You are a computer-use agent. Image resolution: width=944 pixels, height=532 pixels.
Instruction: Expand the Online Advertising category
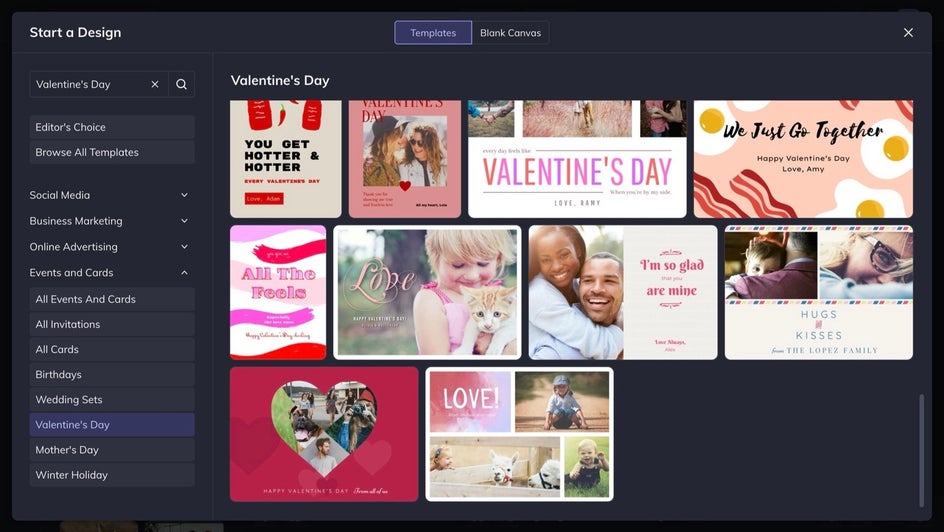109,247
